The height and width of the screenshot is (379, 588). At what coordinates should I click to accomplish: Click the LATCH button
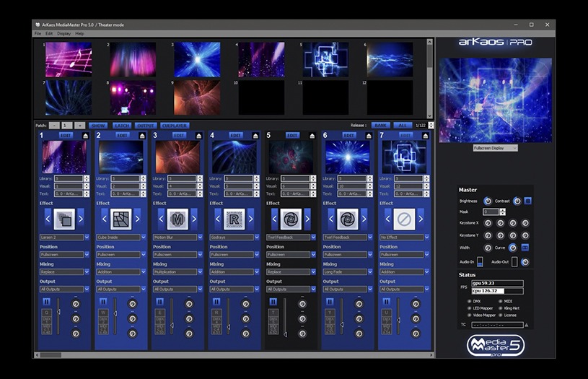pos(121,126)
